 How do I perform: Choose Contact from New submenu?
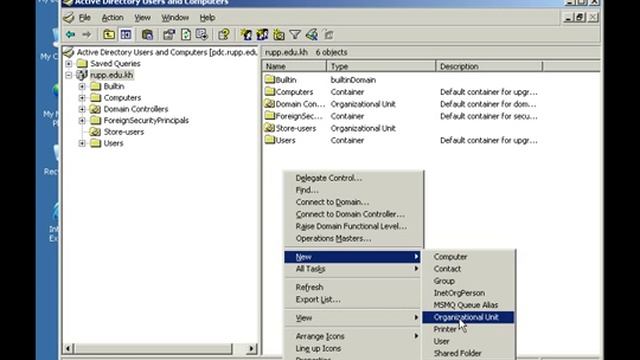(x=468, y=269)
